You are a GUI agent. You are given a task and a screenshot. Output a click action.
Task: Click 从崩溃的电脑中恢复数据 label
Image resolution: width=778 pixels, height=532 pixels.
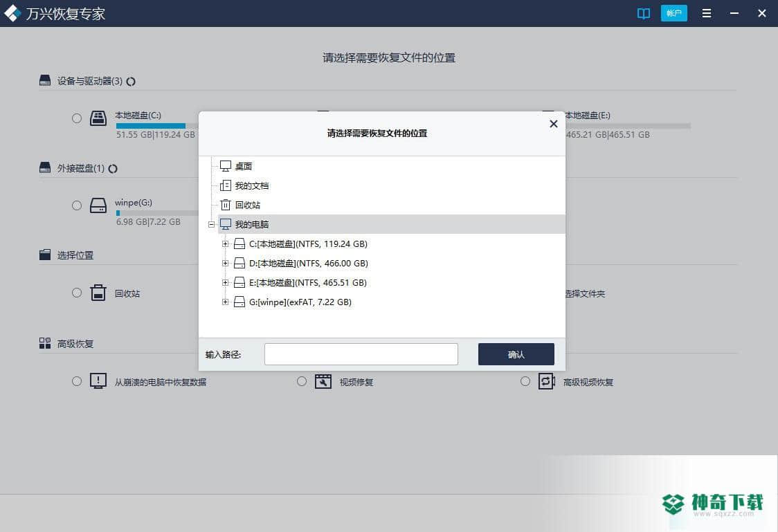pyautogui.click(x=161, y=383)
